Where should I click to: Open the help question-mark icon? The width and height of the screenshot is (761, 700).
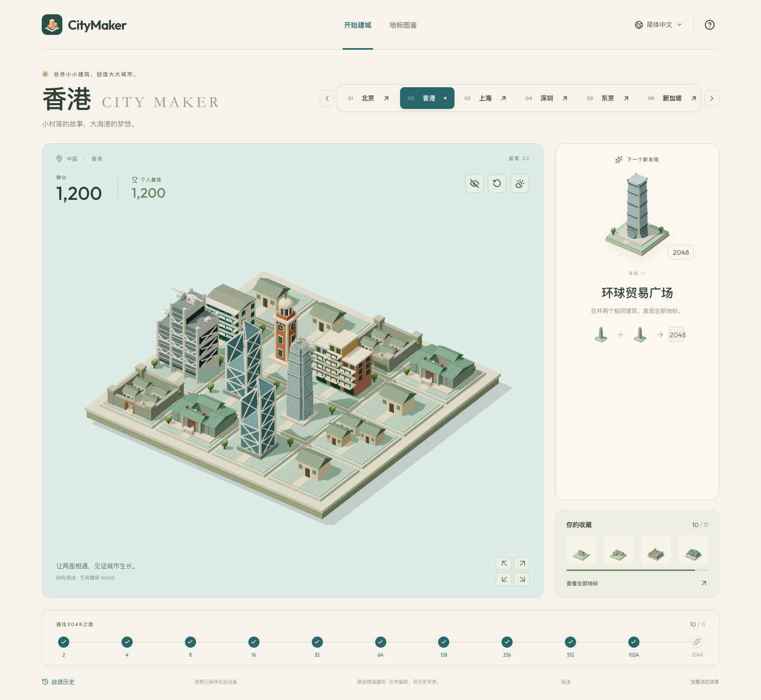click(710, 25)
